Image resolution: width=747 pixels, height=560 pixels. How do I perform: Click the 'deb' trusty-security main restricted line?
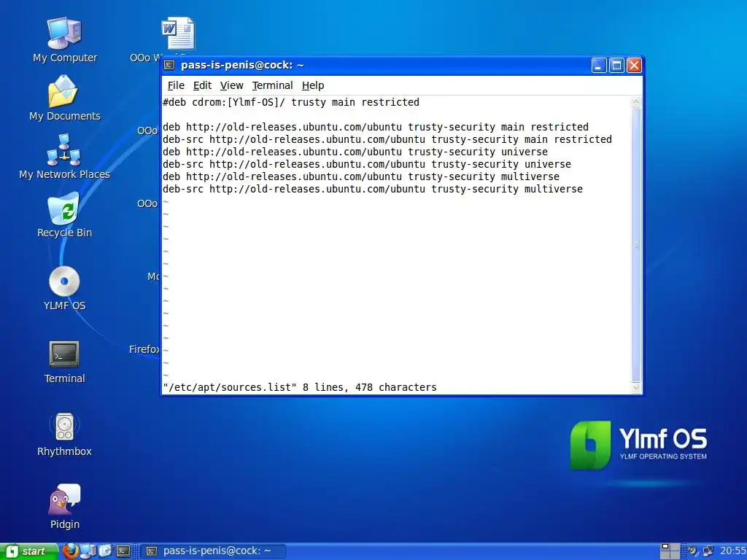click(376, 127)
